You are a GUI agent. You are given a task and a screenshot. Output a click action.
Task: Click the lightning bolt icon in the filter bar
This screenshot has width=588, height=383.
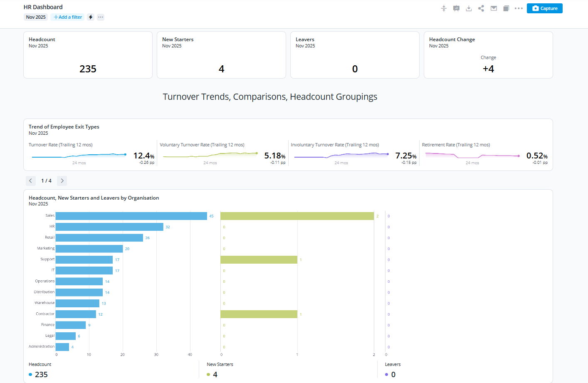tap(90, 17)
